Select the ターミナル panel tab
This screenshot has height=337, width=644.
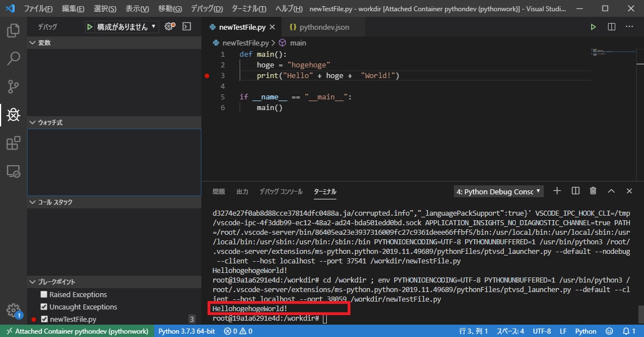click(325, 192)
